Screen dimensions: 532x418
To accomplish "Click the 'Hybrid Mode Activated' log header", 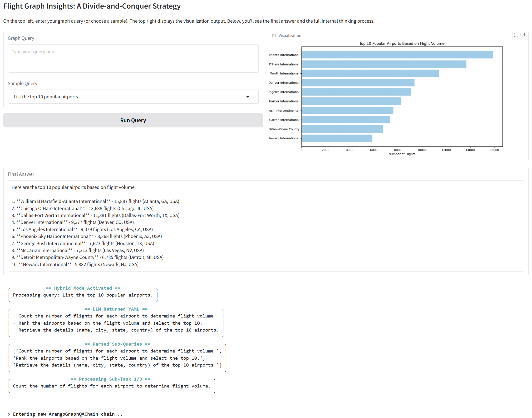I will [83, 288].
